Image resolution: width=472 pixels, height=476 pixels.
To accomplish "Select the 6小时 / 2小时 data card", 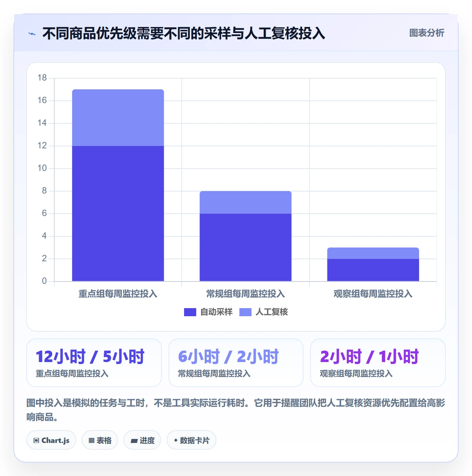I will [x=236, y=363].
